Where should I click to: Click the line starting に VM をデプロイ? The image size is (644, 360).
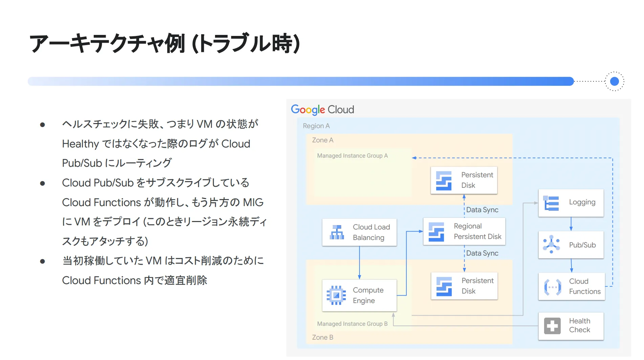coord(165,222)
